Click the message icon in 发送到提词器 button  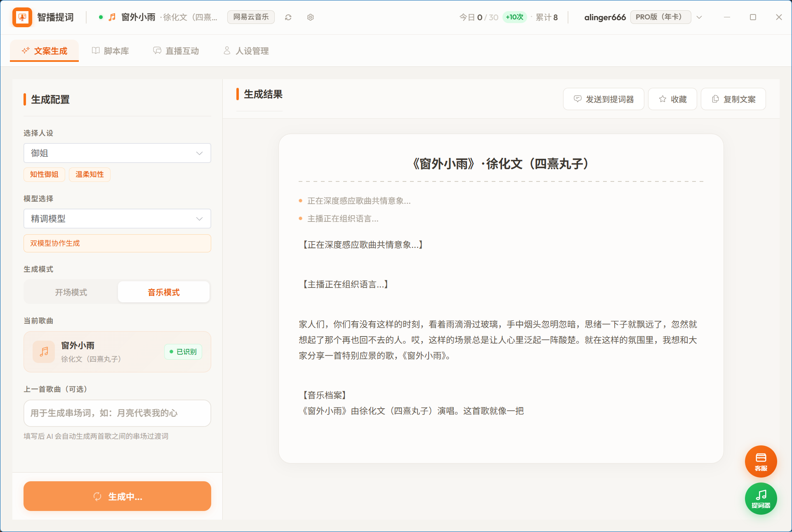point(577,99)
